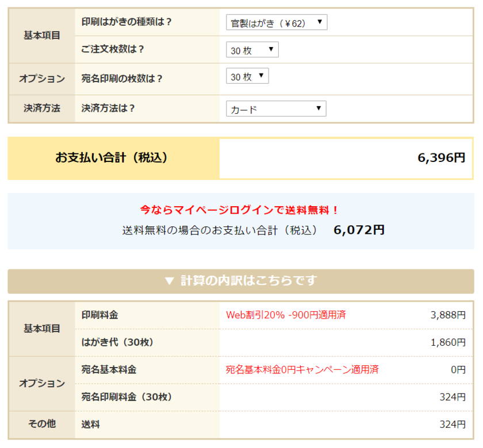Open the 宛名印刷の枚数 dropdown
Screen dimensions: 483x448
[247, 76]
